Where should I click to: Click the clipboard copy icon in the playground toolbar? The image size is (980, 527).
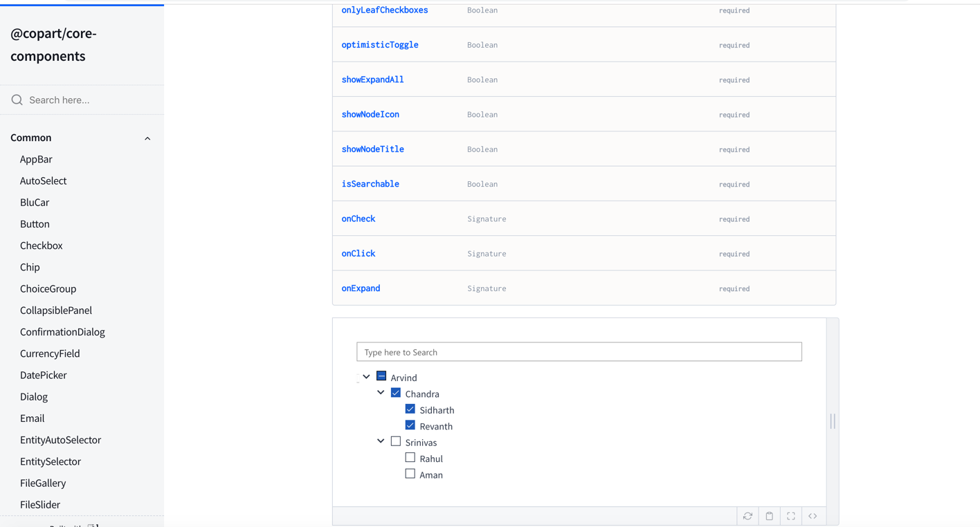[769, 516]
